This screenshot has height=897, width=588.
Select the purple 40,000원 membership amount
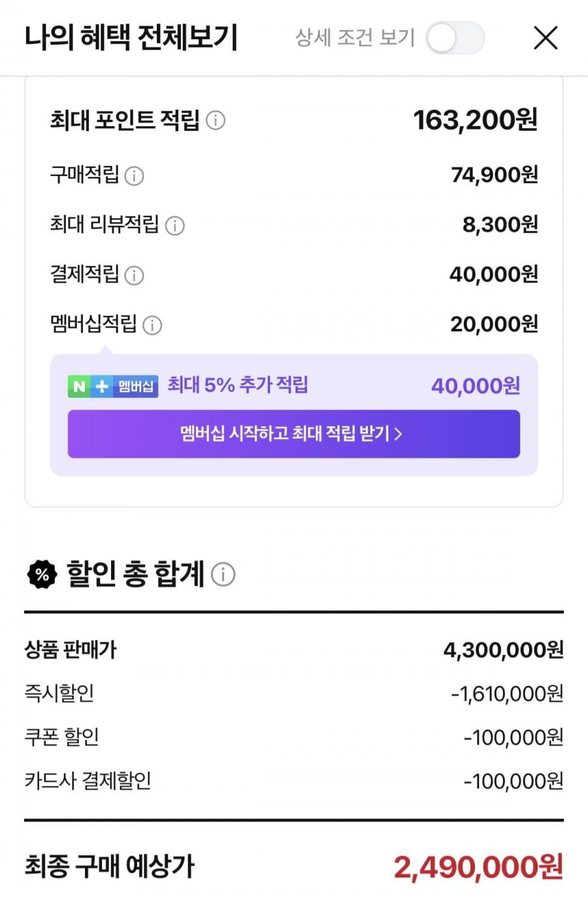coord(475,386)
